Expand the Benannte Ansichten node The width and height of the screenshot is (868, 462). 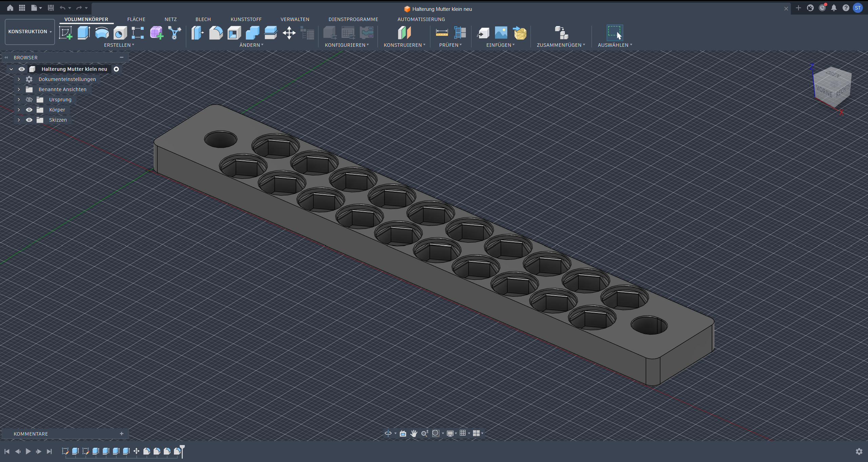19,89
